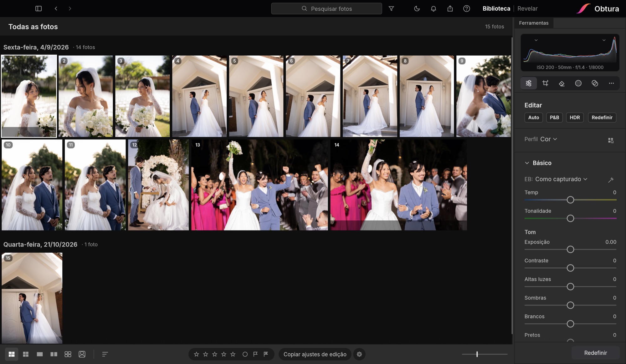Open the notifications bell
626x364 pixels.
tap(434, 8)
